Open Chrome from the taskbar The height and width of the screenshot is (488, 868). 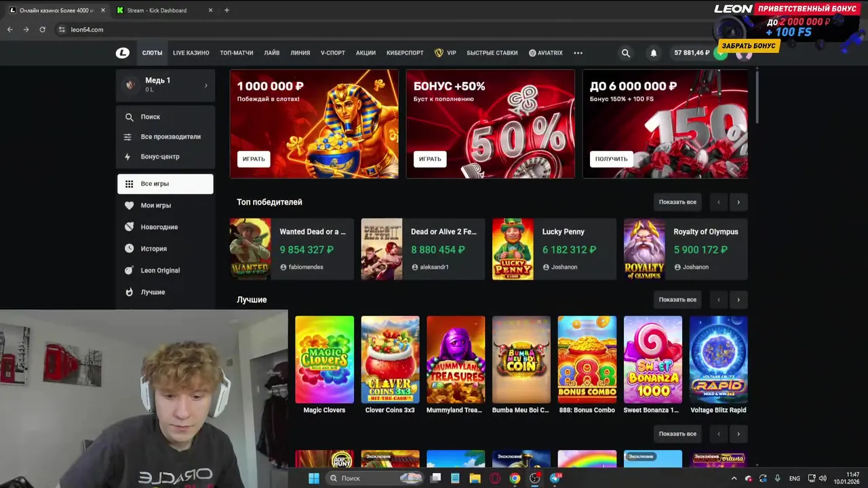(x=515, y=479)
